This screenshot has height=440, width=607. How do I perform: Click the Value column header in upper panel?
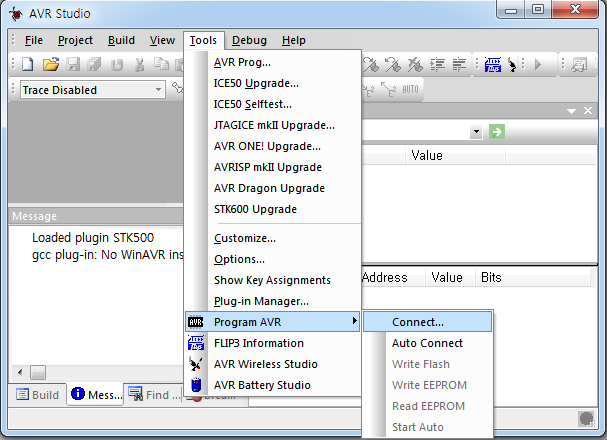(455, 156)
